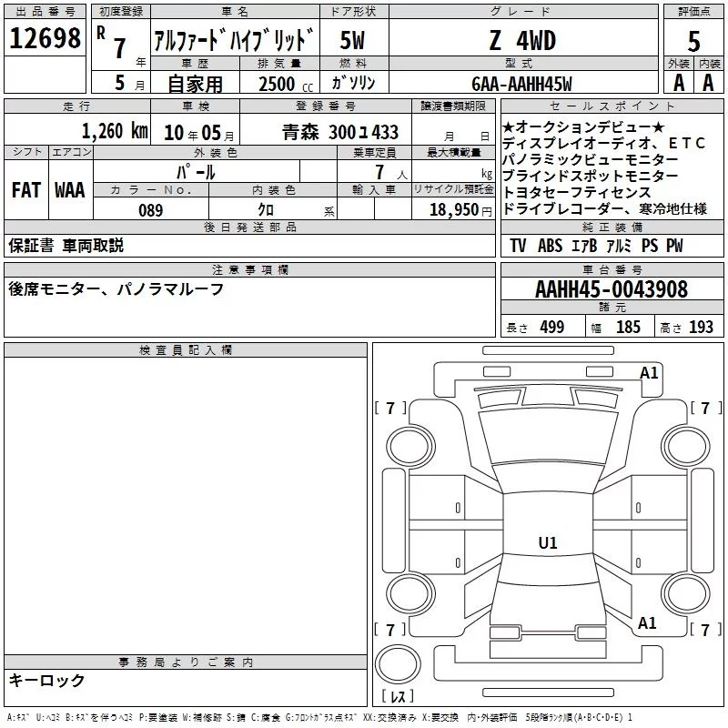
Task: Click the 譲渡書類期限 header
Action: coord(453,106)
